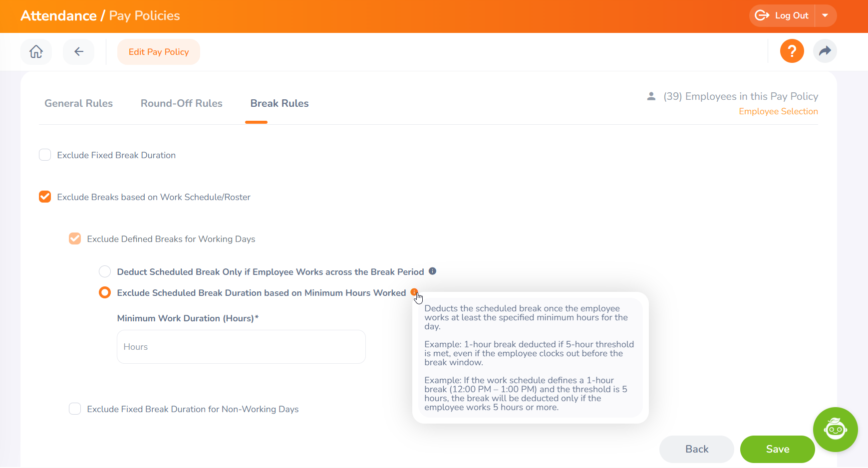Image resolution: width=868 pixels, height=468 pixels.
Task: Toggle Exclude Defined Breaks for Working Days
Action: (x=75, y=238)
